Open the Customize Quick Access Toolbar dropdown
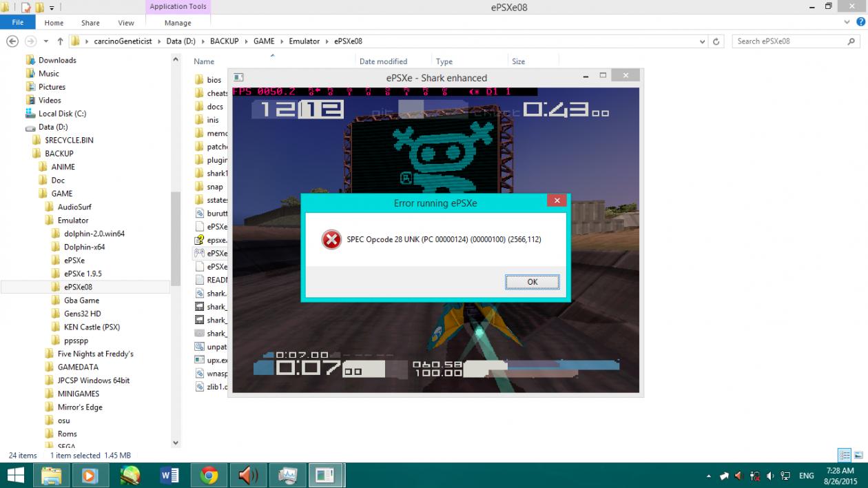 click(x=52, y=8)
